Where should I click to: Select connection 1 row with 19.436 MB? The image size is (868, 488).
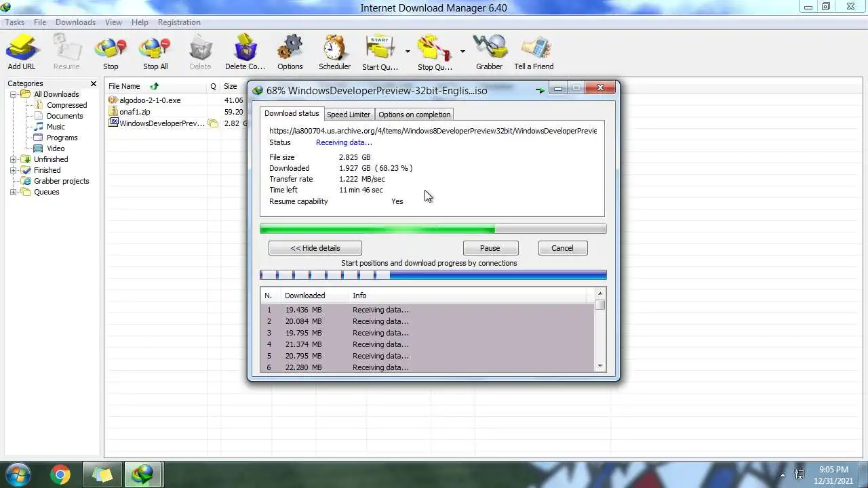(x=427, y=310)
